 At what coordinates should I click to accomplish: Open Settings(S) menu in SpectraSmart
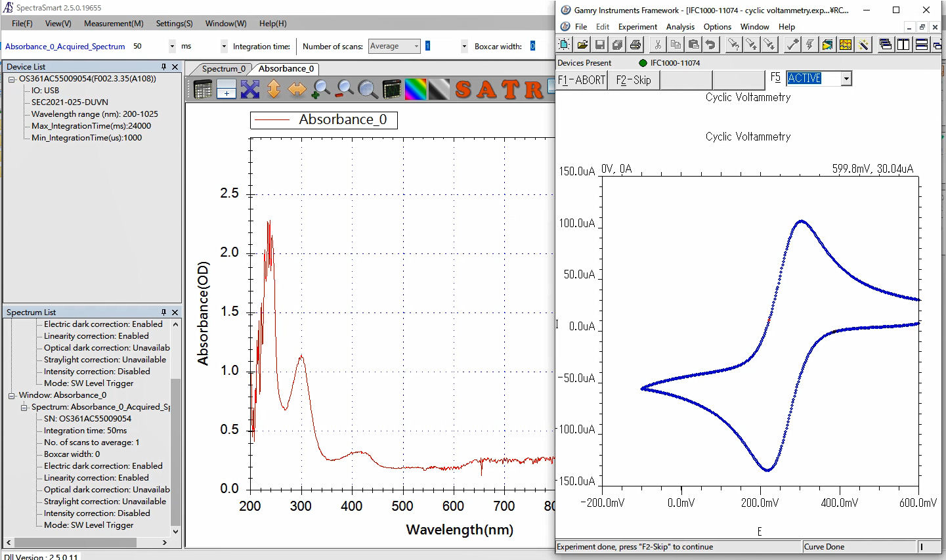[174, 23]
